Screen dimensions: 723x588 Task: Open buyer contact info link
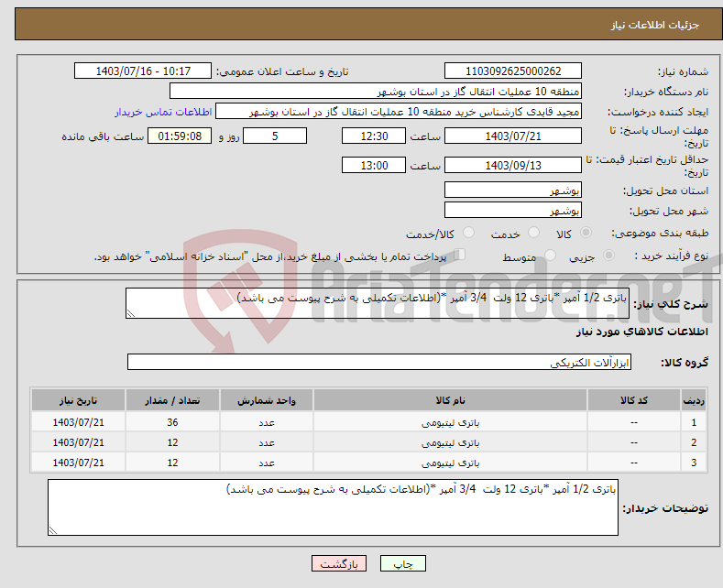[163, 112]
